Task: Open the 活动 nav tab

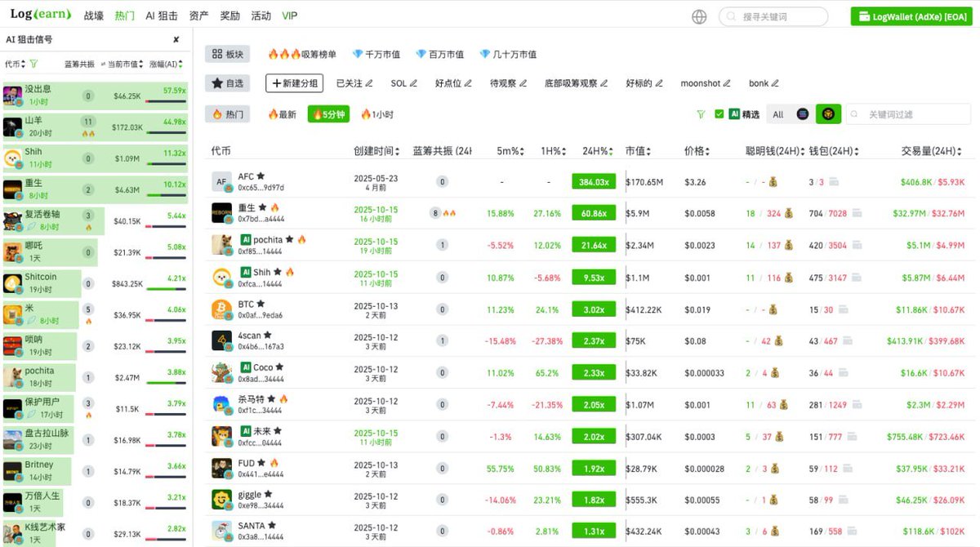Action: 261,16
